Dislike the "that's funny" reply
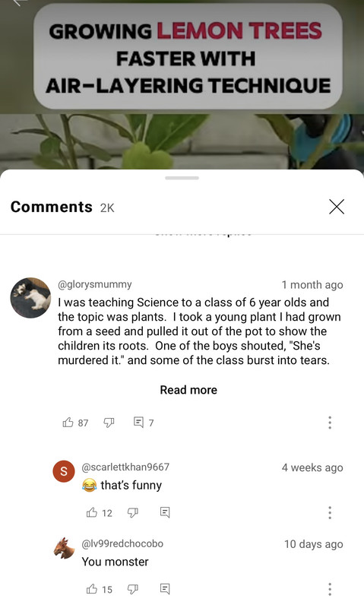 [133, 512]
